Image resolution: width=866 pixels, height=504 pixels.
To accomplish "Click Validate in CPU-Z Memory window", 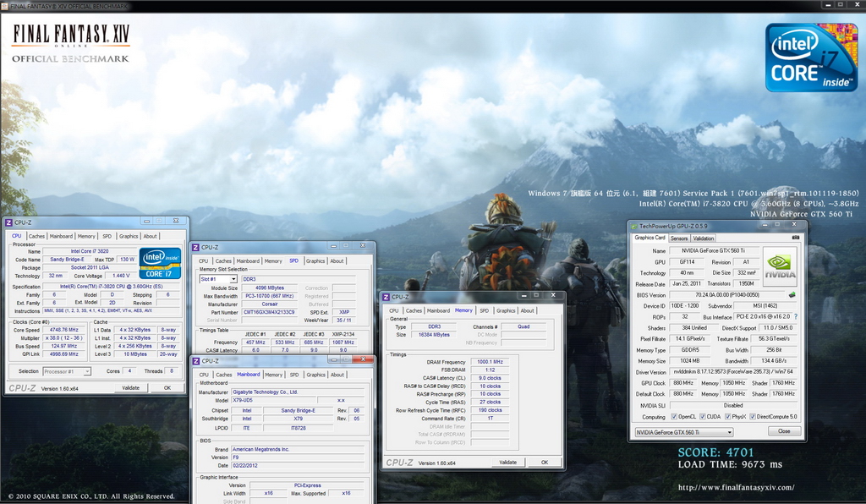I will point(508,462).
